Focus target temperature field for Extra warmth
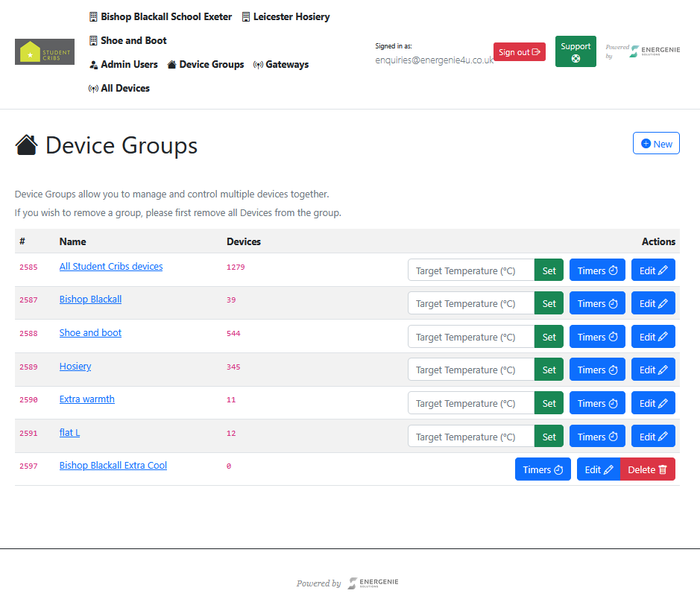Viewport: 700px width, 608px height. [x=471, y=403]
